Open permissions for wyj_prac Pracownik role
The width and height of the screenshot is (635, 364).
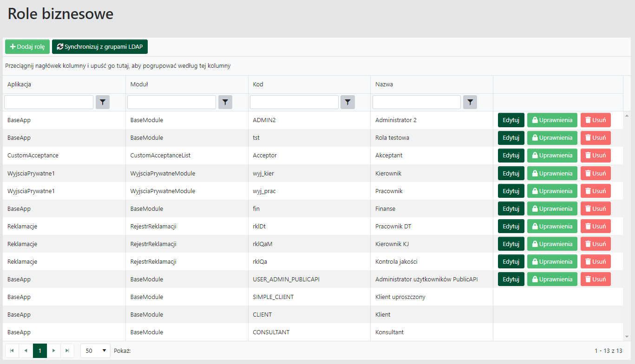click(552, 191)
